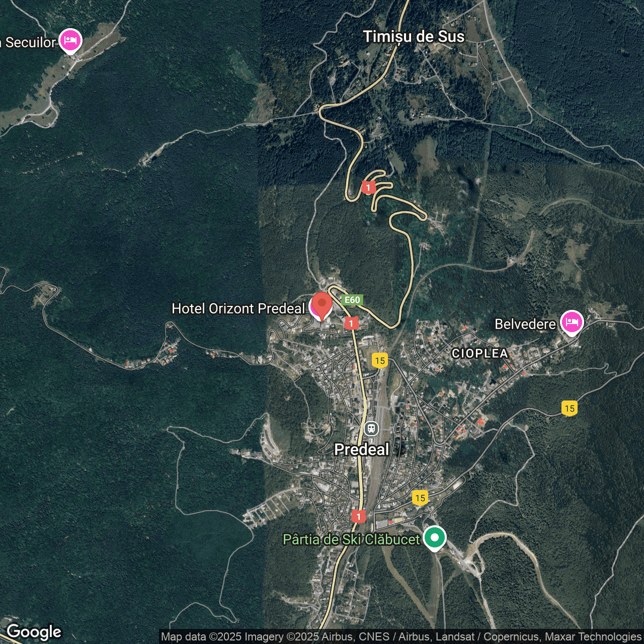Click the Map data attribution text
The image size is (644, 644).
click(401, 637)
